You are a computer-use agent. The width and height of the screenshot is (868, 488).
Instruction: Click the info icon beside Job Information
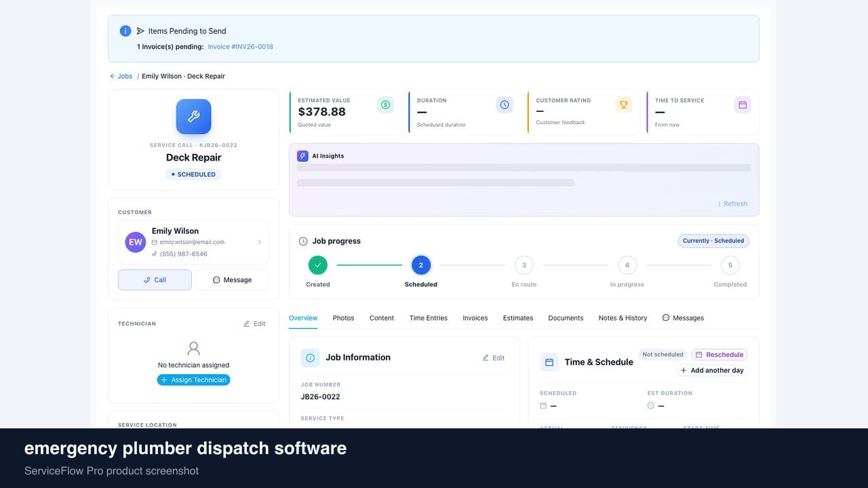[310, 358]
